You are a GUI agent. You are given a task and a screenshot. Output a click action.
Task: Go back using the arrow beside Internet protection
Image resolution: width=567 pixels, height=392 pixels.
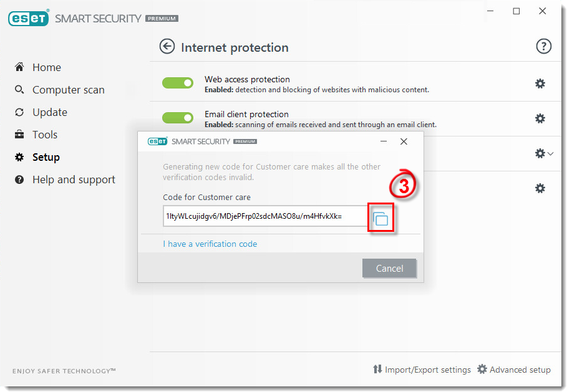pyautogui.click(x=167, y=47)
